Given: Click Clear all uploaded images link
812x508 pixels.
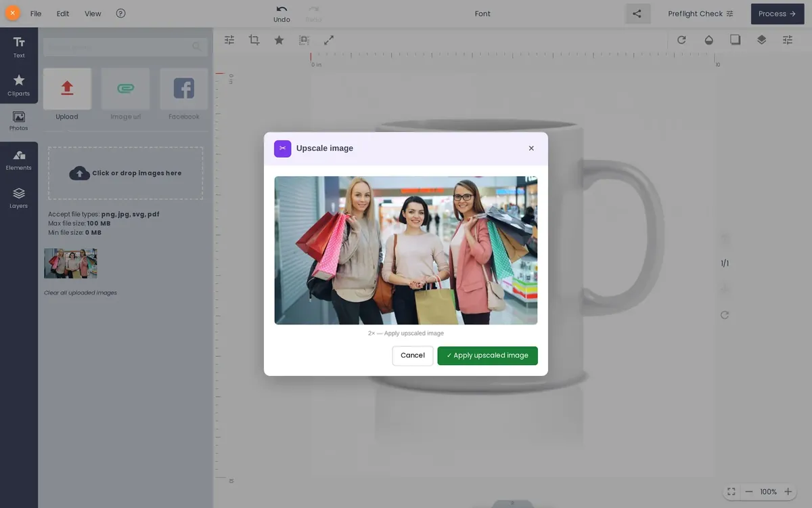Looking at the screenshot, I should coord(81,293).
